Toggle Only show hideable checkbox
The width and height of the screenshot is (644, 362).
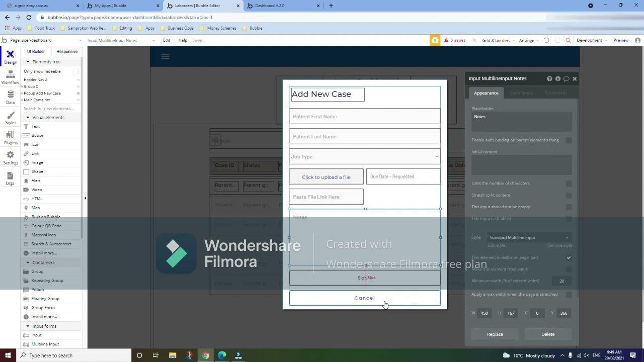click(x=76, y=71)
